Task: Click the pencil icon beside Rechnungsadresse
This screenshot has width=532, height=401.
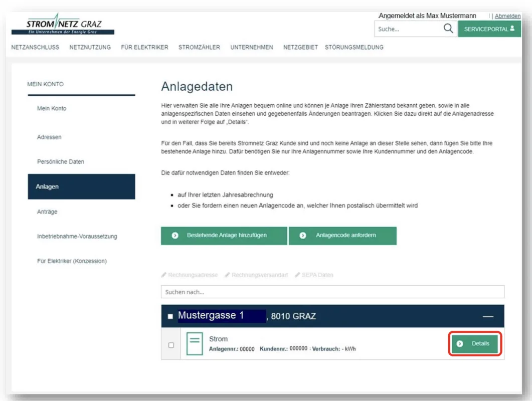Action: (x=163, y=275)
